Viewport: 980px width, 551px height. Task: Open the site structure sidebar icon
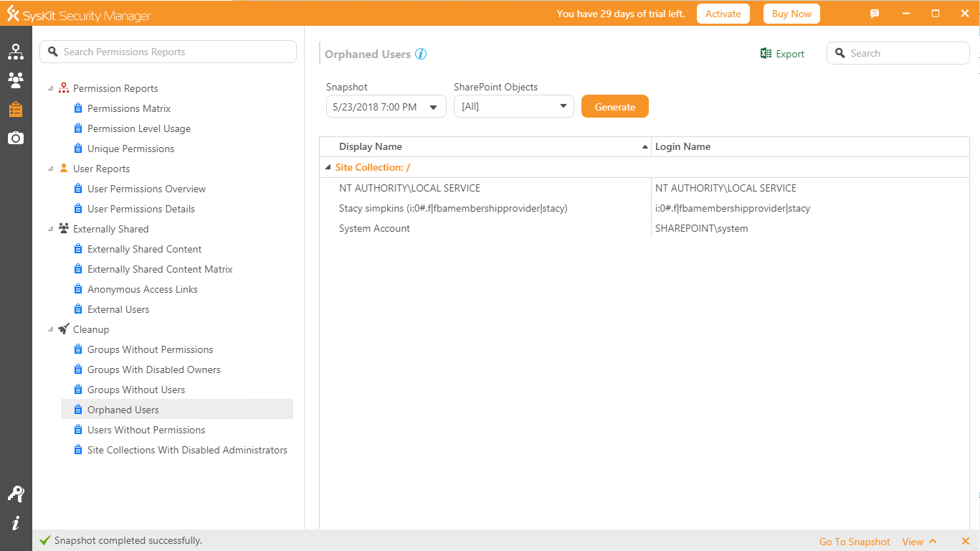point(16,52)
